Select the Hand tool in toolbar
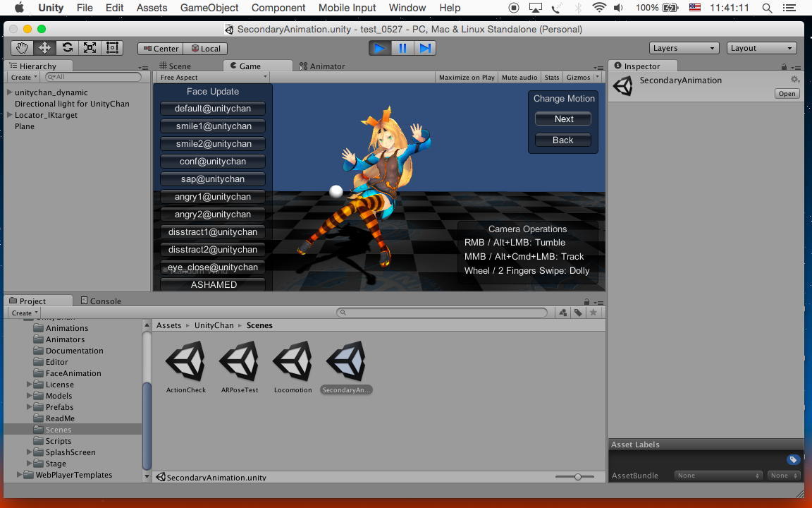This screenshot has width=812, height=508. click(22, 48)
